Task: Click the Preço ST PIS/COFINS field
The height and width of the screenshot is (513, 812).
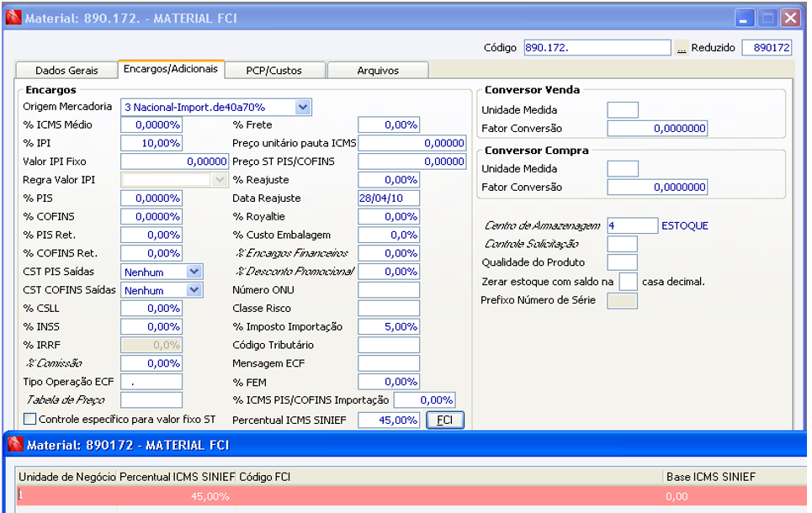Action: (412, 161)
